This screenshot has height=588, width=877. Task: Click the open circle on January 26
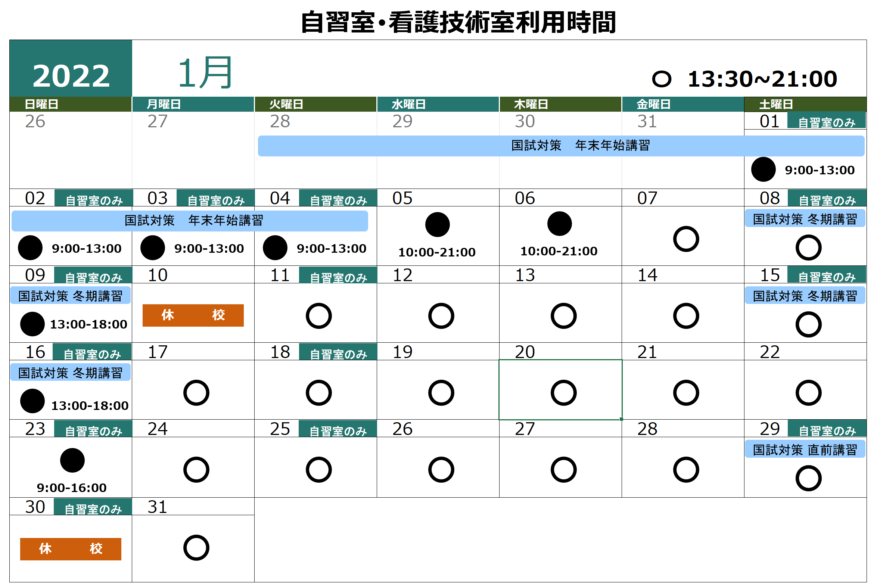[x=441, y=470]
